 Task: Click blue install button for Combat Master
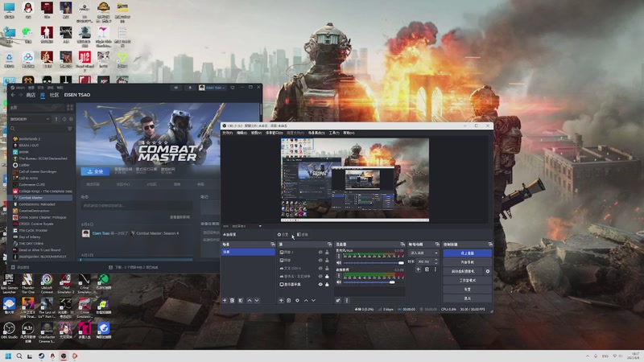(95, 171)
